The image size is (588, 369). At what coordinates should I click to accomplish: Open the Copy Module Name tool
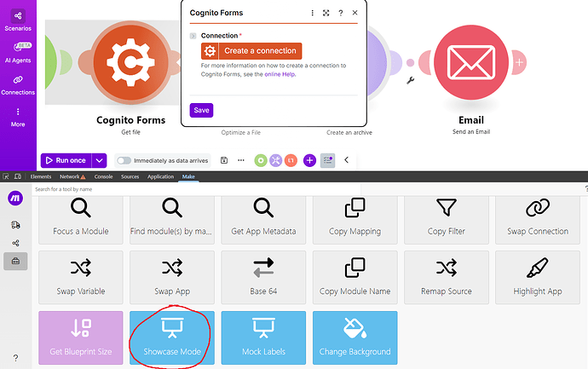click(355, 278)
